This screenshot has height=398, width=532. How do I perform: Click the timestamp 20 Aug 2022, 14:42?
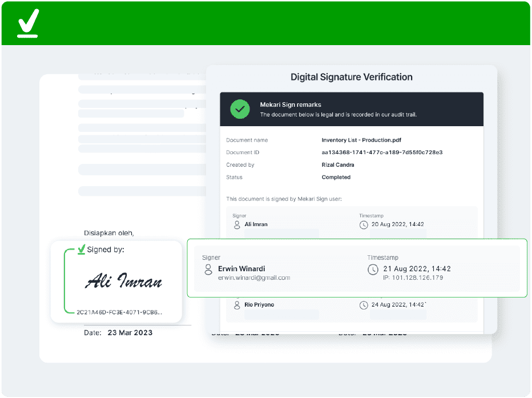coord(398,224)
